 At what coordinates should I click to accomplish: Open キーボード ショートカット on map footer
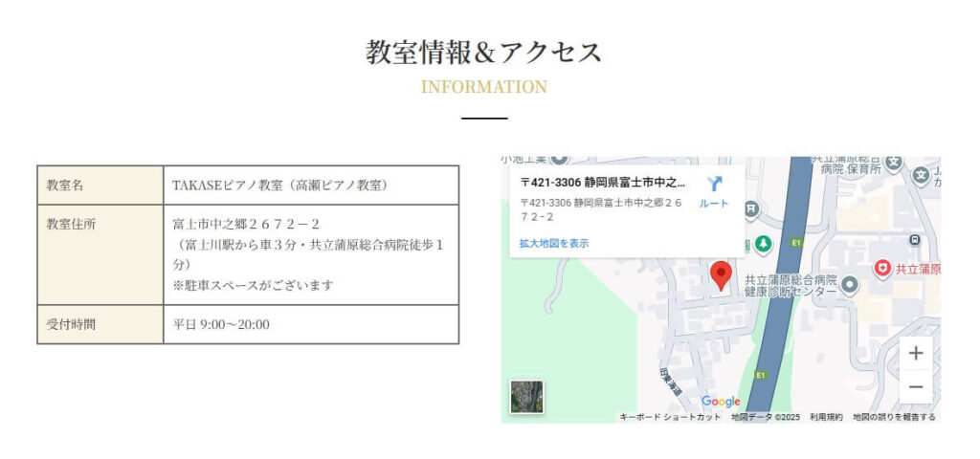(670, 417)
